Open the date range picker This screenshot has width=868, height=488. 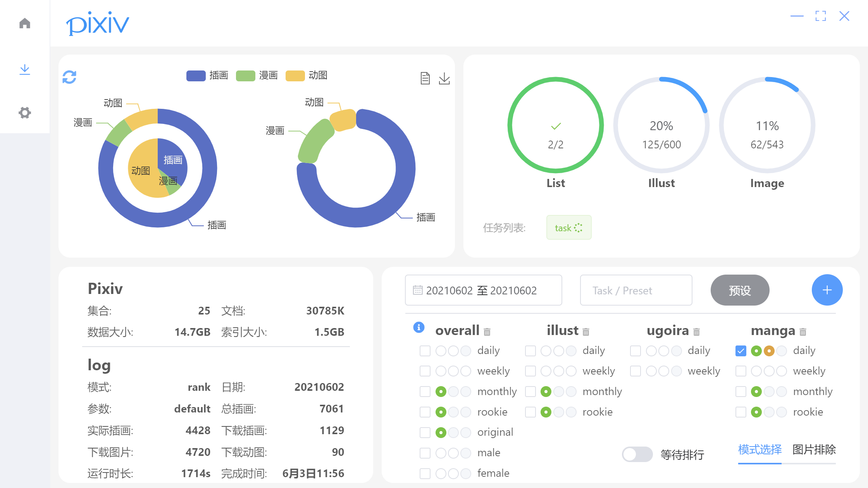click(x=483, y=290)
